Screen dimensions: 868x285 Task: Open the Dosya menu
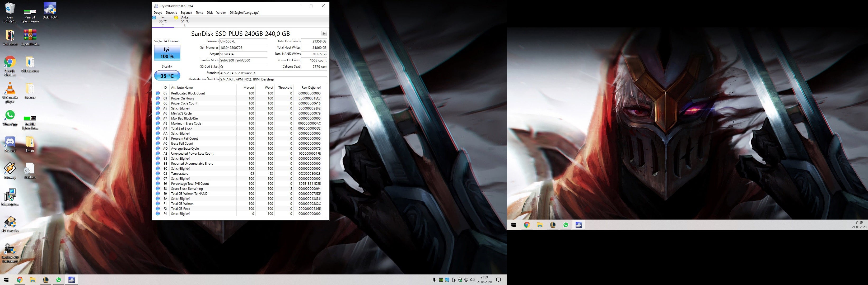coord(158,13)
